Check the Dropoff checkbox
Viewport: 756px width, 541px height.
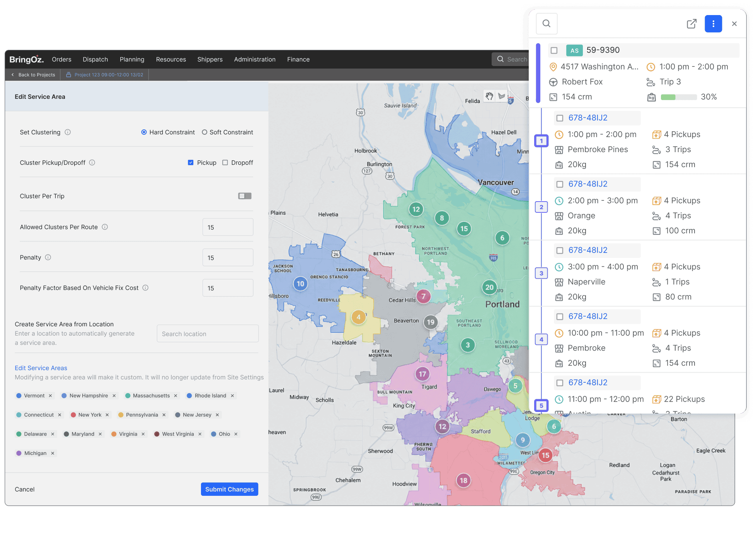[225, 163]
